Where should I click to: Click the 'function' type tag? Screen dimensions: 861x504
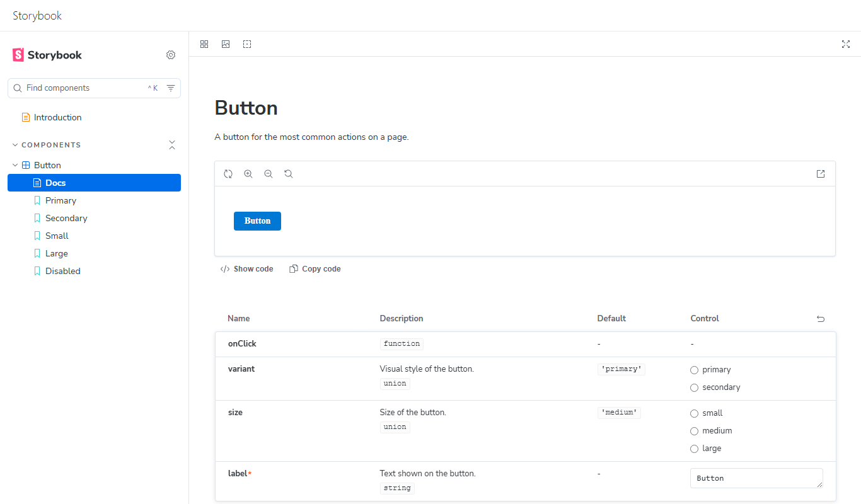(x=402, y=343)
